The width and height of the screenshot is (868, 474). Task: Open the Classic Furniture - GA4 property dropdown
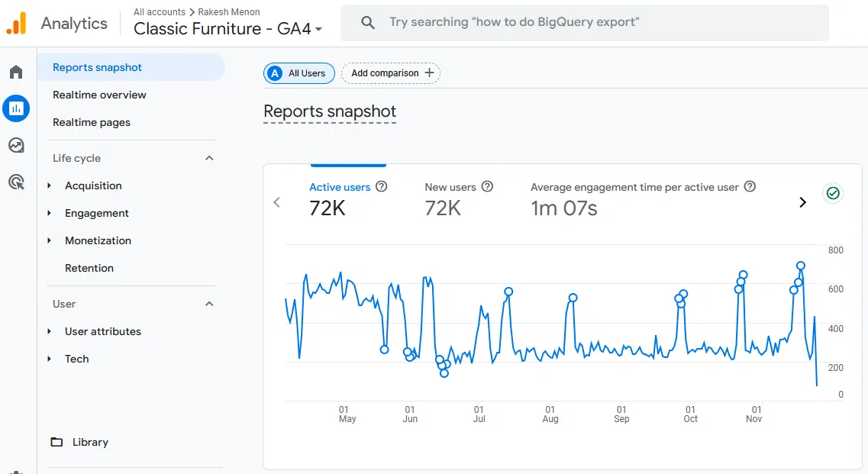coord(227,29)
